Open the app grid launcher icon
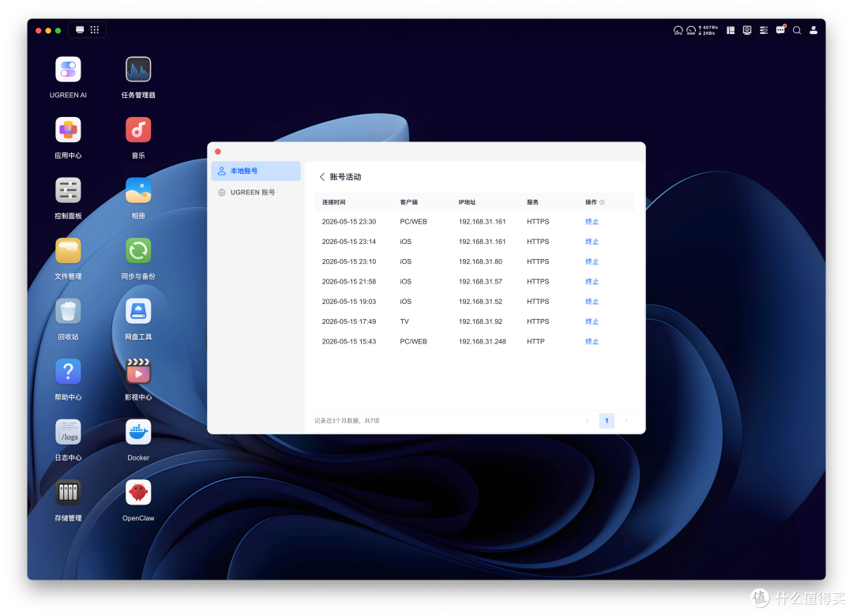Screen dimensions: 853x616 click(95, 30)
